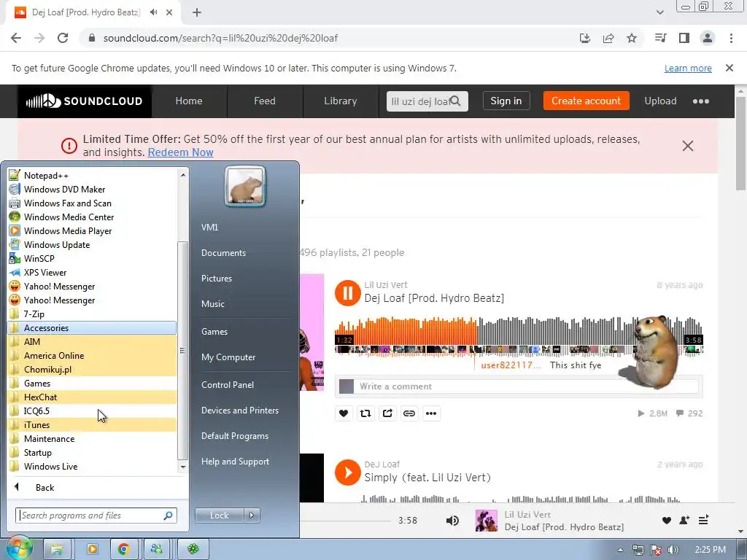Launch Windows Media Player from Start menu
The image size is (747, 560).
[93, 231]
